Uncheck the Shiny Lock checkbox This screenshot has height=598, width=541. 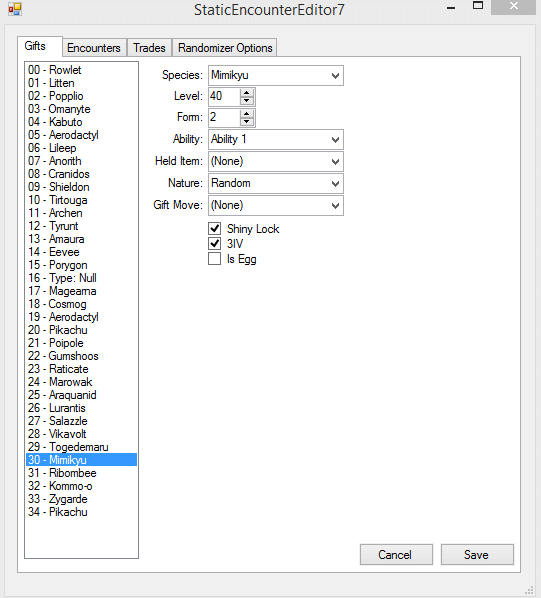click(x=215, y=228)
